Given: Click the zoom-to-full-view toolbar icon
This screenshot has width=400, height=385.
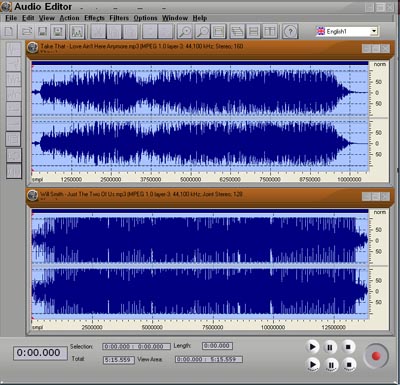Looking at the screenshot, I should tap(219, 32).
